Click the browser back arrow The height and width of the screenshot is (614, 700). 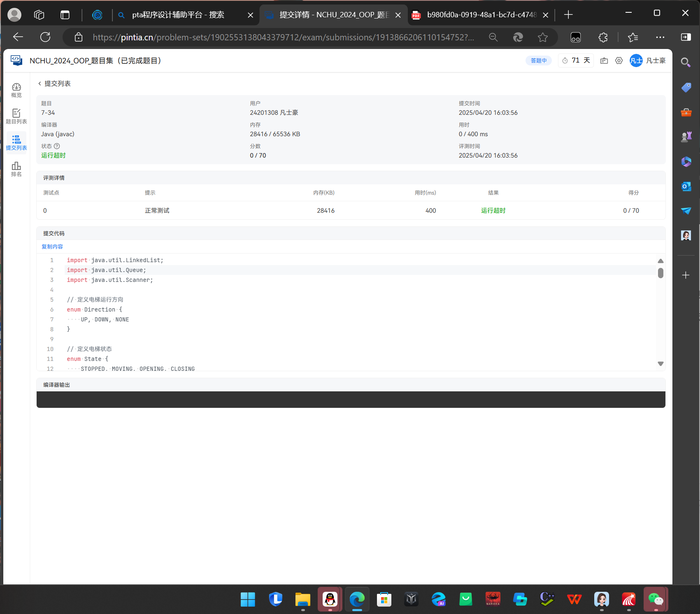click(18, 37)
